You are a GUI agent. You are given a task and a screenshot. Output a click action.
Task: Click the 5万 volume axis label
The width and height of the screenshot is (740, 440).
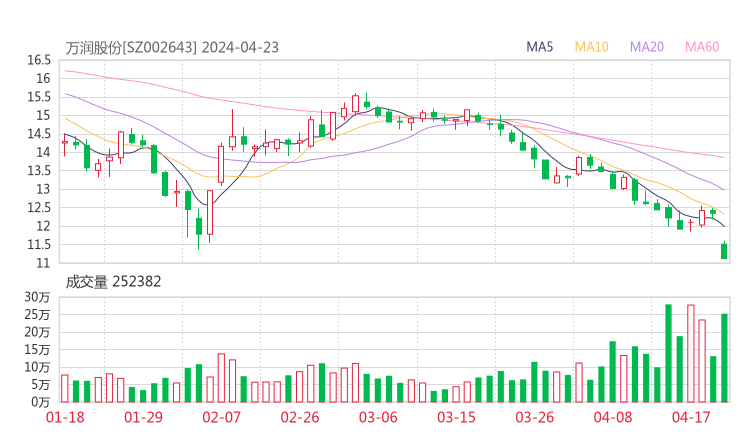pyautogui.click(x=40, y=385)
